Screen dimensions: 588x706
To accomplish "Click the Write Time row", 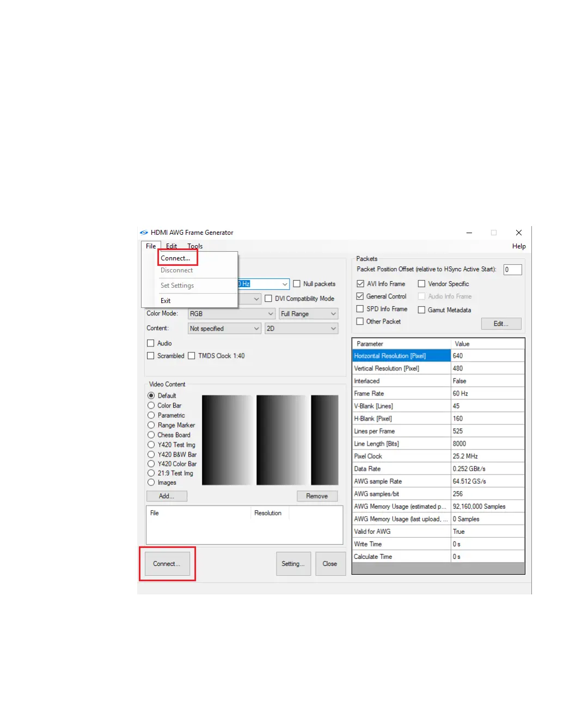I will [x=438, y=544].
